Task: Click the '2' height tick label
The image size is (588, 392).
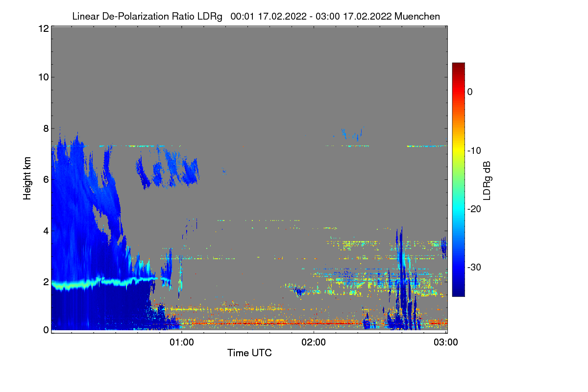Action: tap(46, 282)
